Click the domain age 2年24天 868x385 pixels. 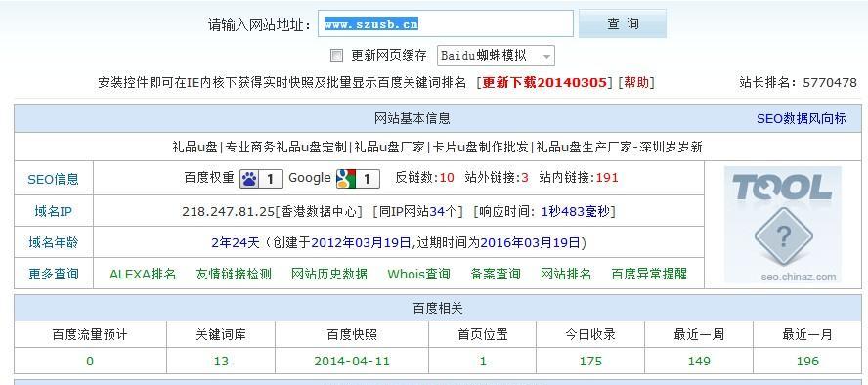click(236, 243)
